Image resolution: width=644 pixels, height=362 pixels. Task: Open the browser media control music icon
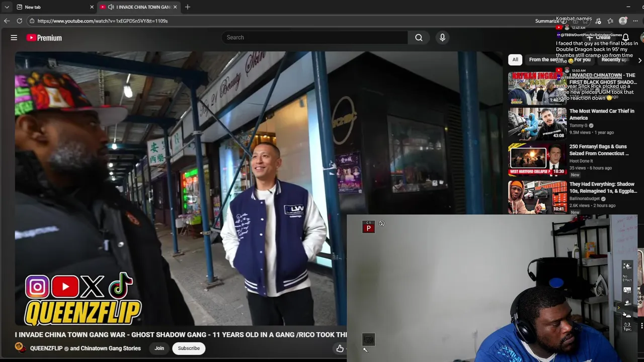pyautogui.click(x=598, y=21)
